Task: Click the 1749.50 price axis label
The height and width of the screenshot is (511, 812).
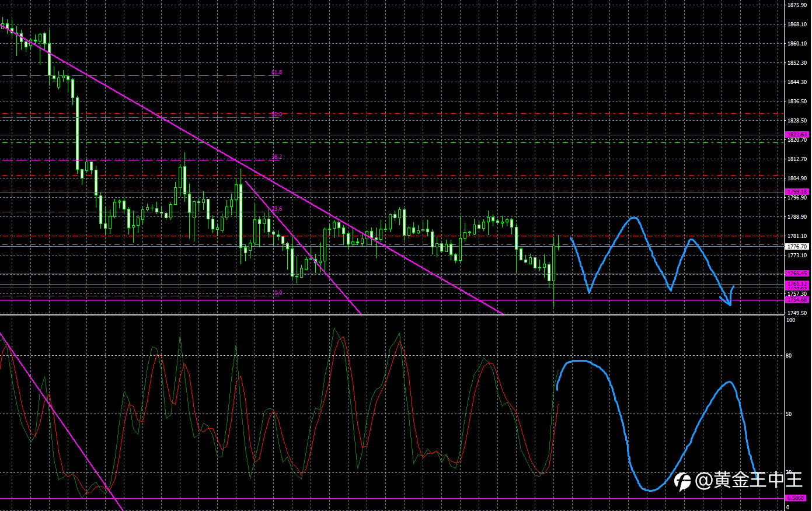Action: point(797,313)
